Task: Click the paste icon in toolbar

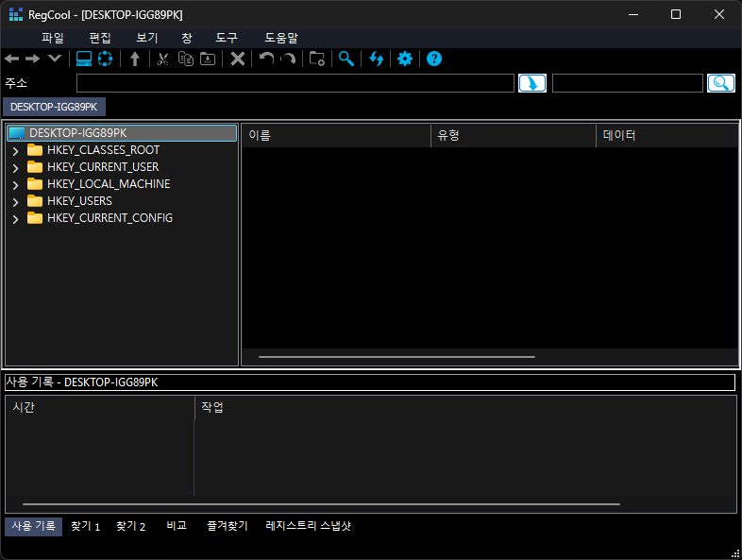Action: (x=208, y=59)
